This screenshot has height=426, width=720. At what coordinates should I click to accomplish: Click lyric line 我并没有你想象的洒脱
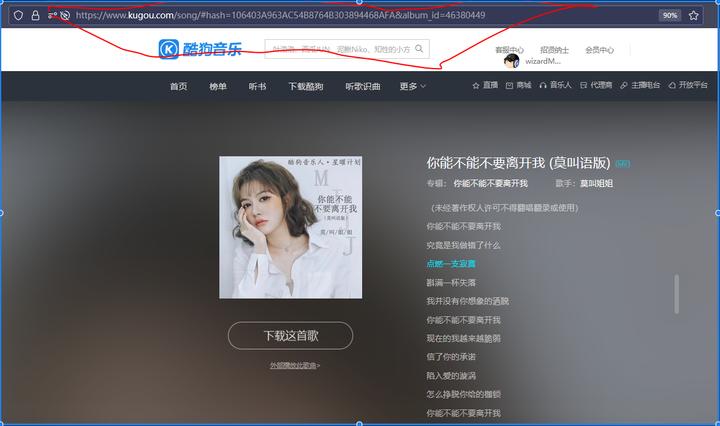pos(467,301)
